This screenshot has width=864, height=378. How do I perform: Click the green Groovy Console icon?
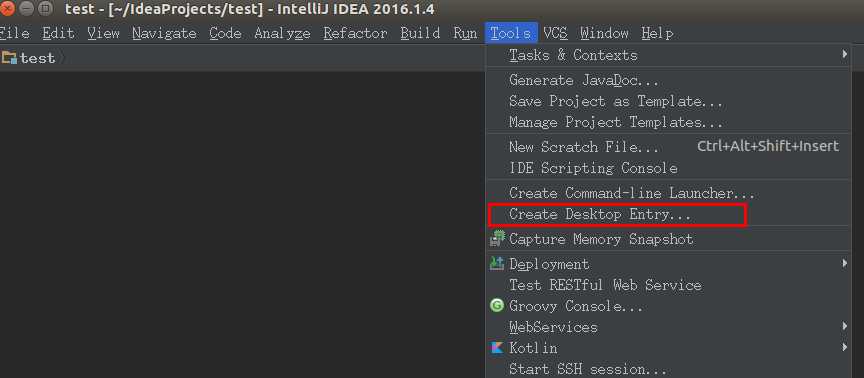(x=497, y=305)
